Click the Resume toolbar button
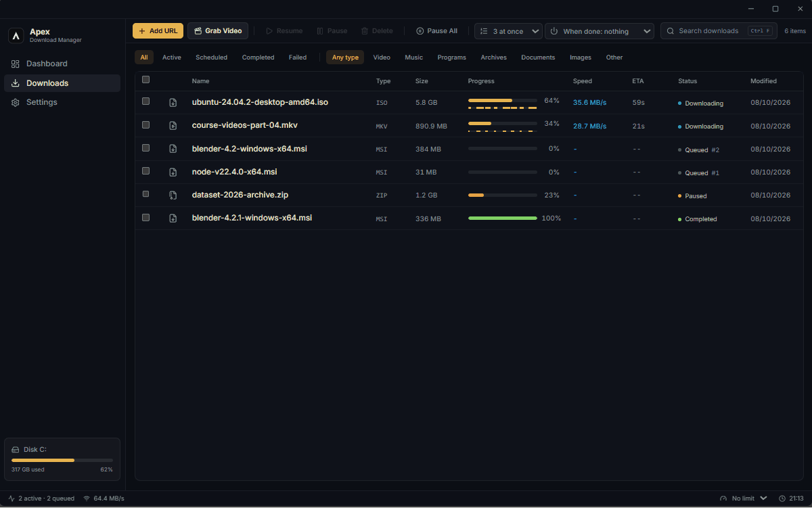This screenshot has height=508, width=812. click(x=284, y=31)
